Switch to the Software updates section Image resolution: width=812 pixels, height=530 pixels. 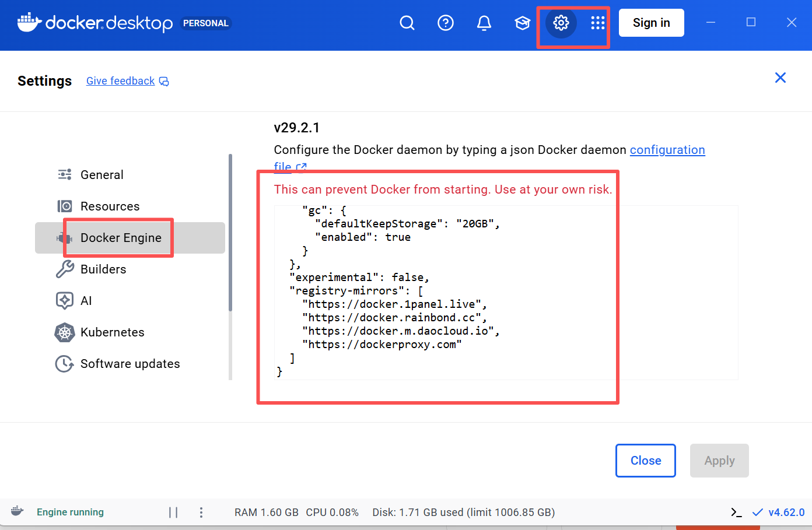tap(129, 363)
